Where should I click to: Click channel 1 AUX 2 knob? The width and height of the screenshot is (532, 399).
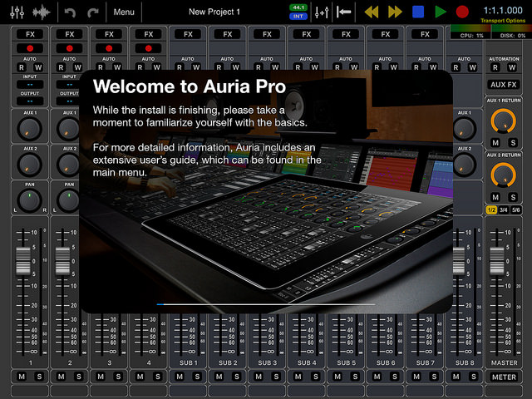point(30,165)
